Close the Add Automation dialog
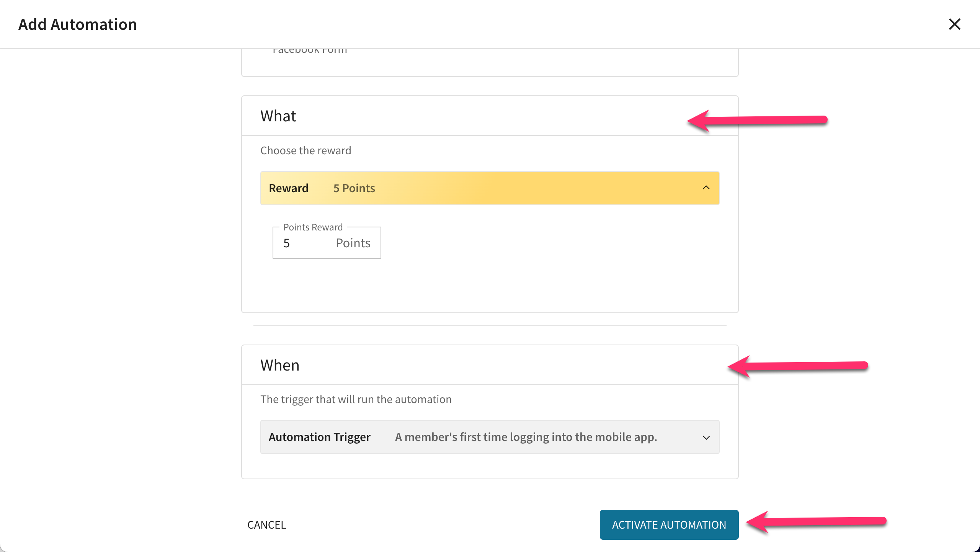Viewport: 980px width, 552px height. (x=954, y=24)
